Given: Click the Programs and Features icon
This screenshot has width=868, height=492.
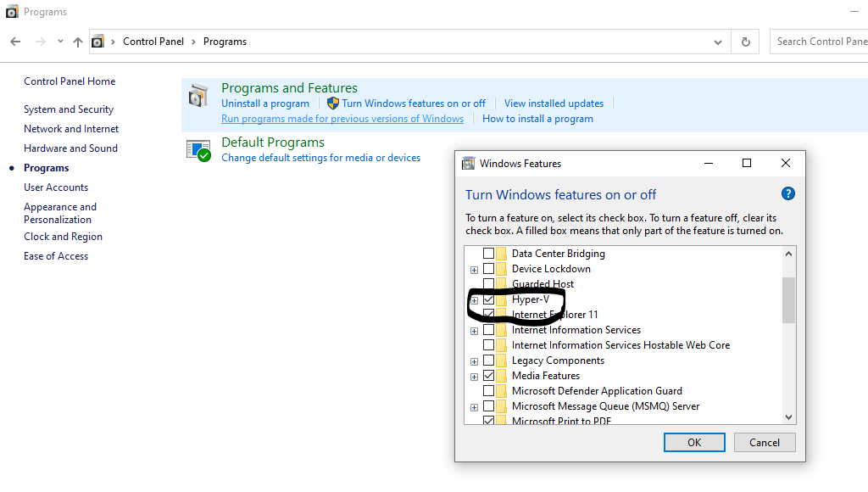Looking at the screenshot, I should click(x=198, y=96).
